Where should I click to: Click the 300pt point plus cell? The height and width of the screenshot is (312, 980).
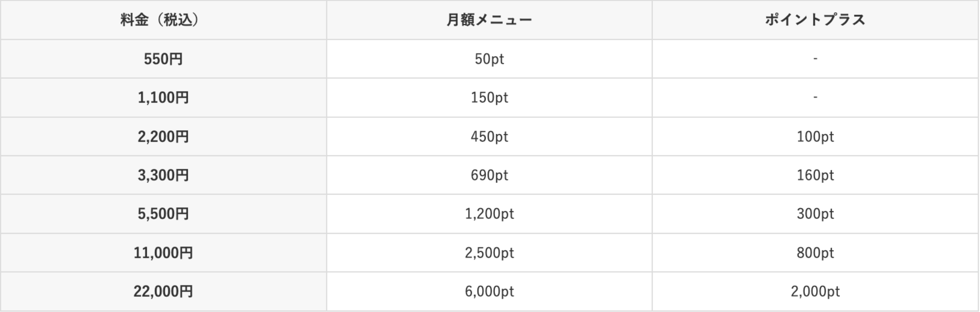point(815,214)
